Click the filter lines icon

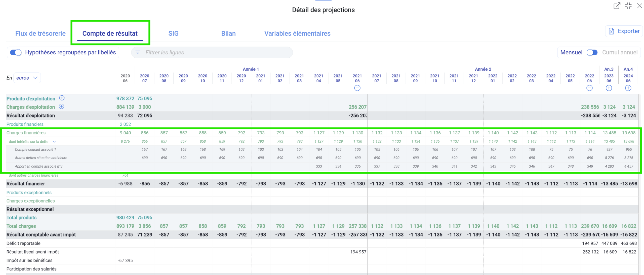[x=138, y=52]
